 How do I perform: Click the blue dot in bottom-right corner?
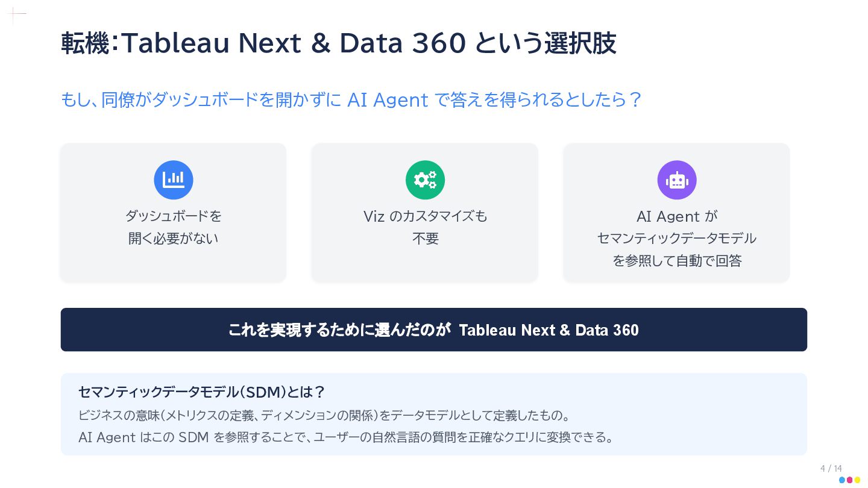tap(842, 480)
